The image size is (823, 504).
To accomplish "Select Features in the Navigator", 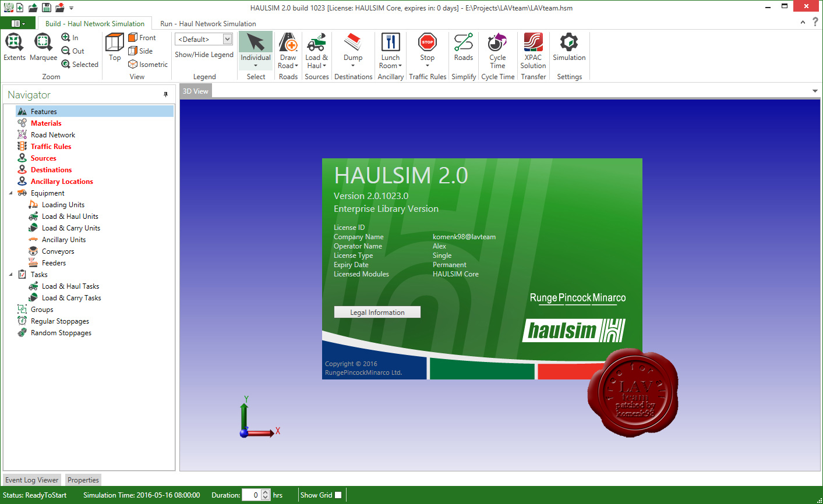I will (94, 111).
